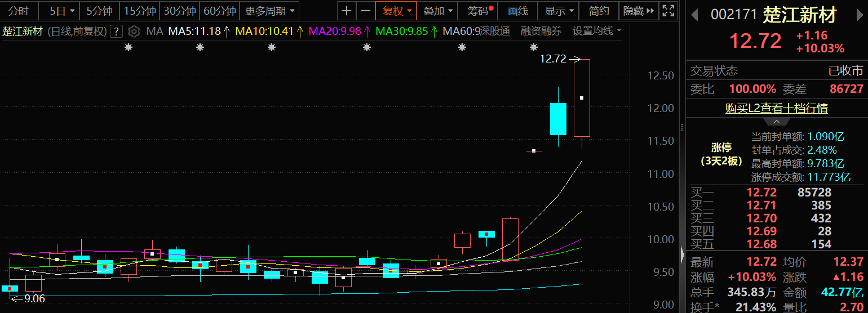
Task: Click 购买L2查看十档行情 link
Action: pos(776,108)
